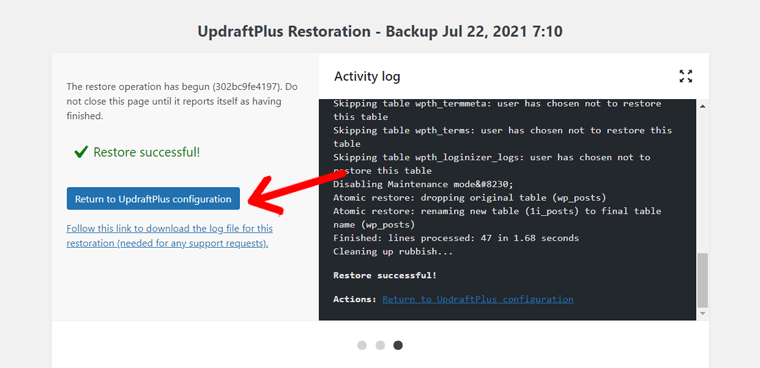The height and width of the screenshot is (368, 760).
Task: Click the Finished: lines processed log entry
Action: pos(456,238)
